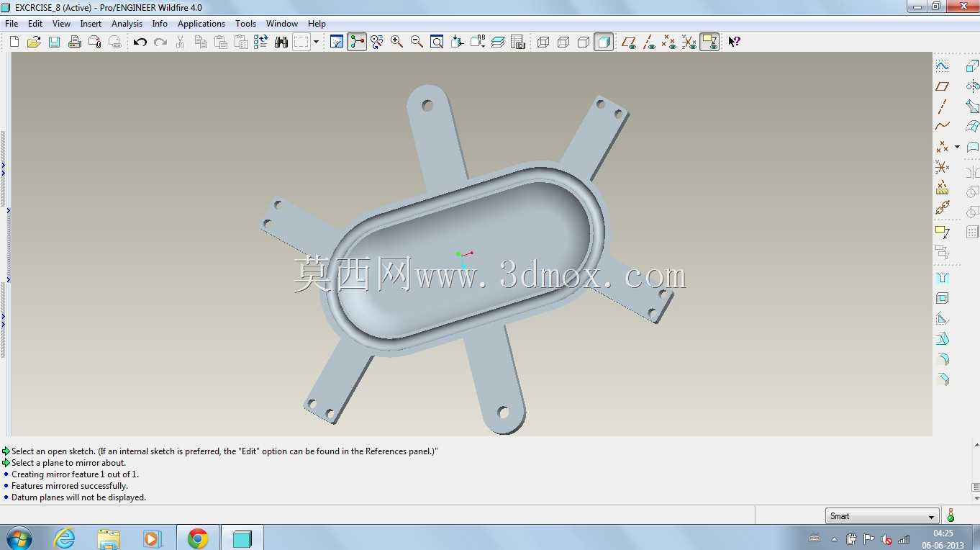Open Google Chrome from the taskbar
The height and width of the screenshot is (550, 980).
[198, 538]
